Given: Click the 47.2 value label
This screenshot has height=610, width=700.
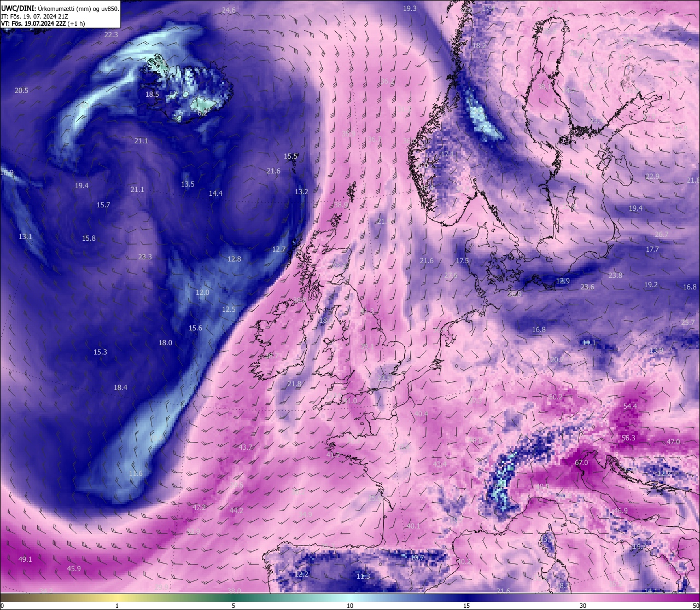Looking at the screenshot, I should tap(199, 508).
